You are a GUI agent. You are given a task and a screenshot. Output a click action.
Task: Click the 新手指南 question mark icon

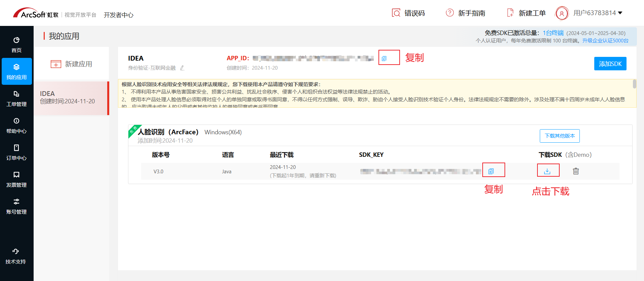click(x=450, y=13)
